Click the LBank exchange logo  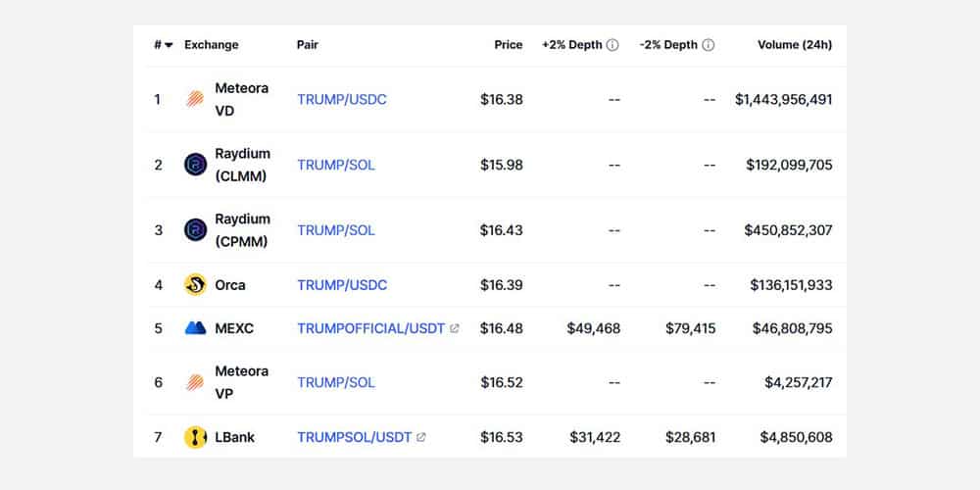coord(195,437)
